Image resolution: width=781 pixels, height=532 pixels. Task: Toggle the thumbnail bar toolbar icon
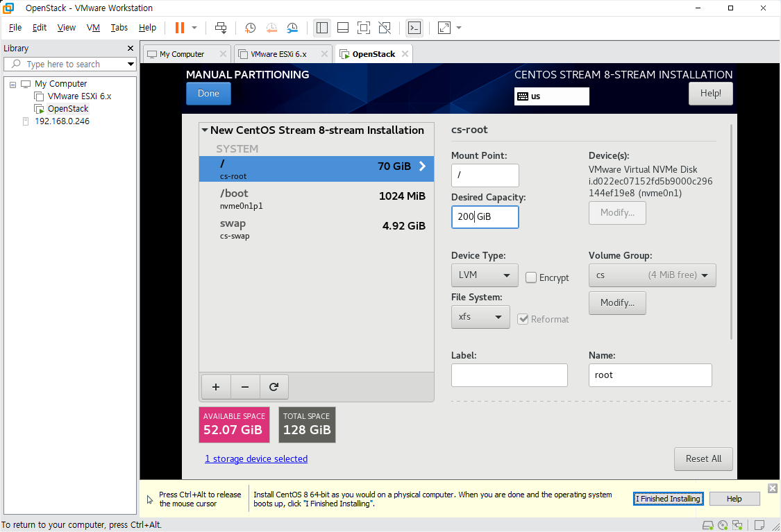coord(343,28)
